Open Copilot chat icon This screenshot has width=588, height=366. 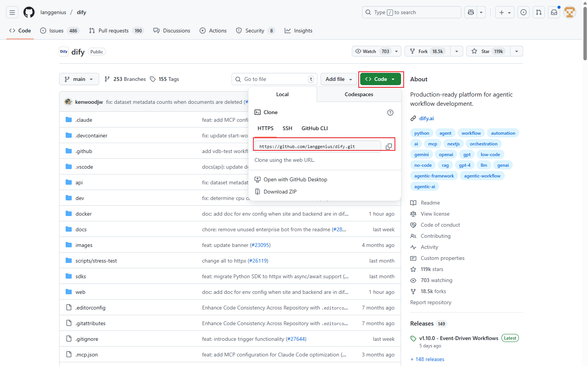[470, 12]
